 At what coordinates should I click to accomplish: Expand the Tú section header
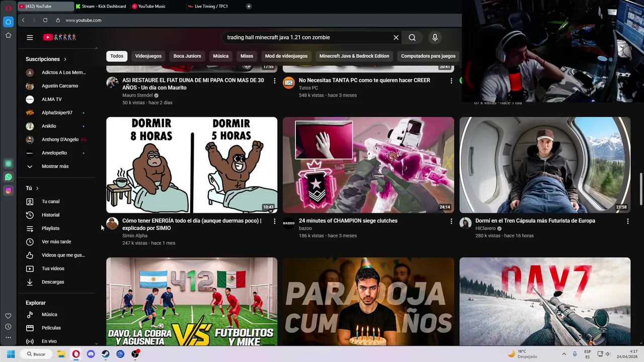click(x=32, y=188)
